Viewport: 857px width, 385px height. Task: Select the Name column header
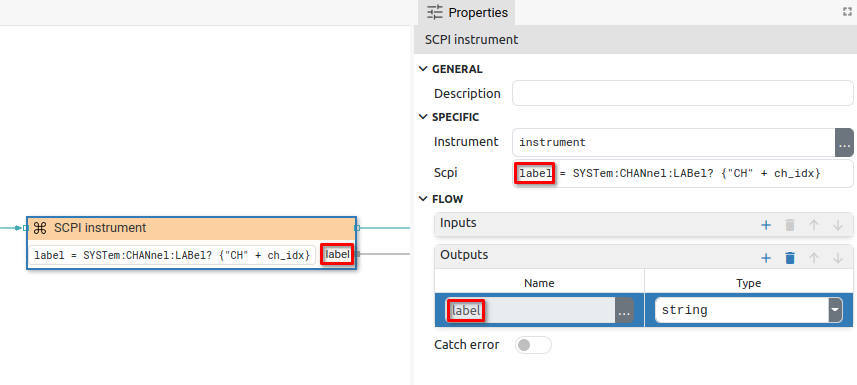pos(539,283)
